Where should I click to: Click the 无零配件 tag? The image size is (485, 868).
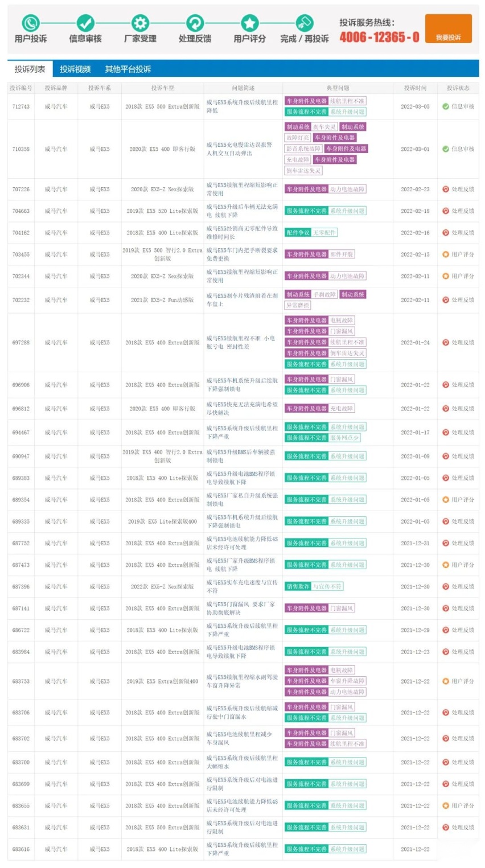(324, 233)
